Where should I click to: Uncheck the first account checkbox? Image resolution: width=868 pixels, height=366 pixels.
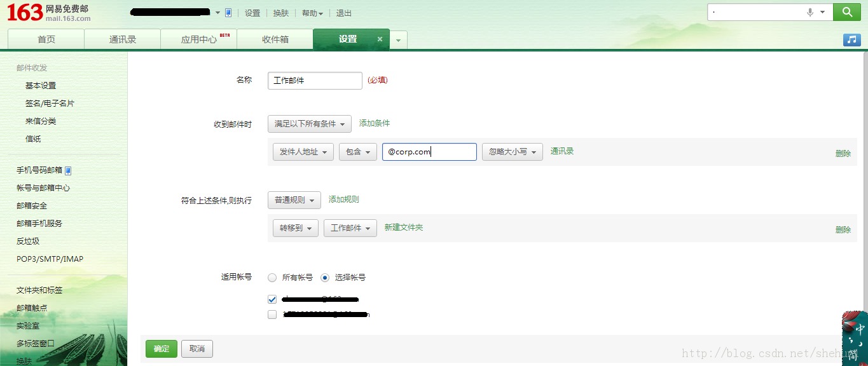tap(272, 299)
